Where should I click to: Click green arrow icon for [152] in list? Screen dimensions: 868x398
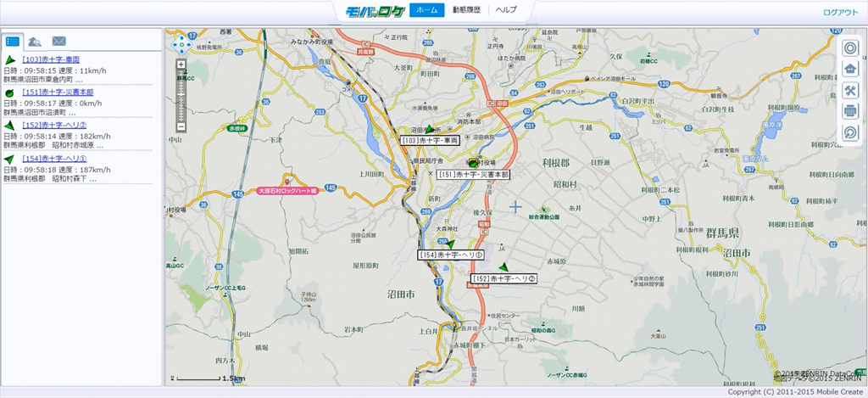coord(9,126)
